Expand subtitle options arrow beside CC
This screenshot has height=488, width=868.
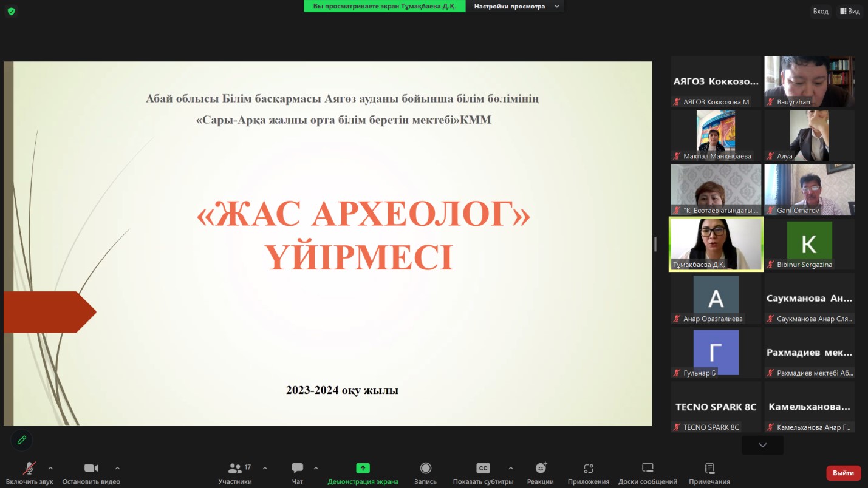510,468
